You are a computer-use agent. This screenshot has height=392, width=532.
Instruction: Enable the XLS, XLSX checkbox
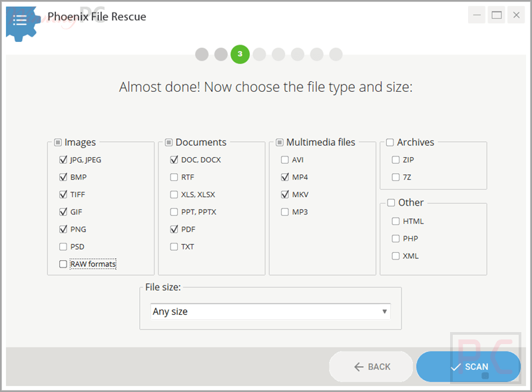tap(174, 194)
